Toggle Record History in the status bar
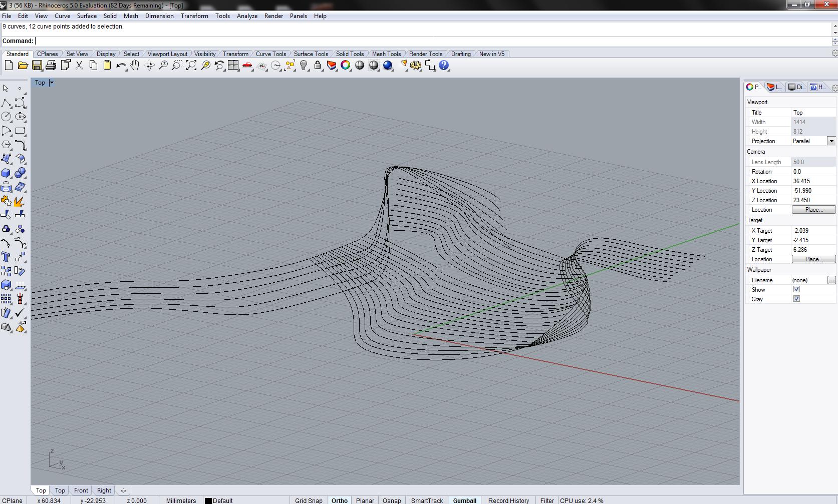The image size is (838, 504). coord(508,500)
